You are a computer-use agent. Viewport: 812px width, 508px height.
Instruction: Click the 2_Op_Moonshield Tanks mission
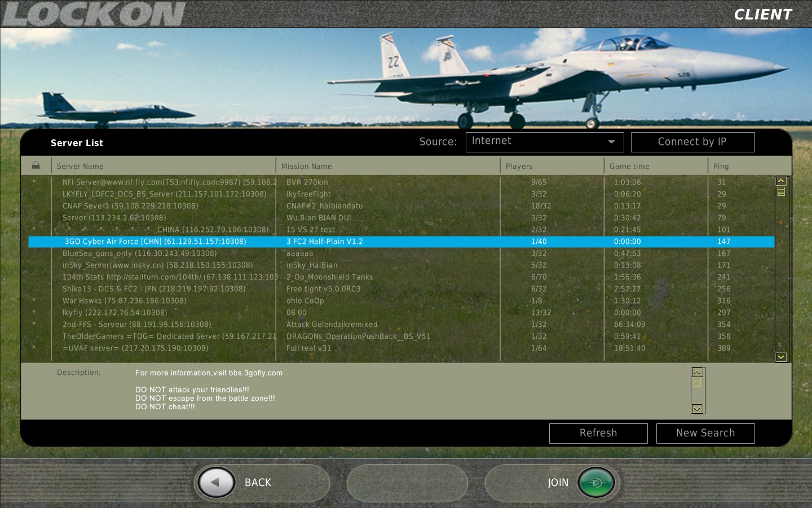329,277
